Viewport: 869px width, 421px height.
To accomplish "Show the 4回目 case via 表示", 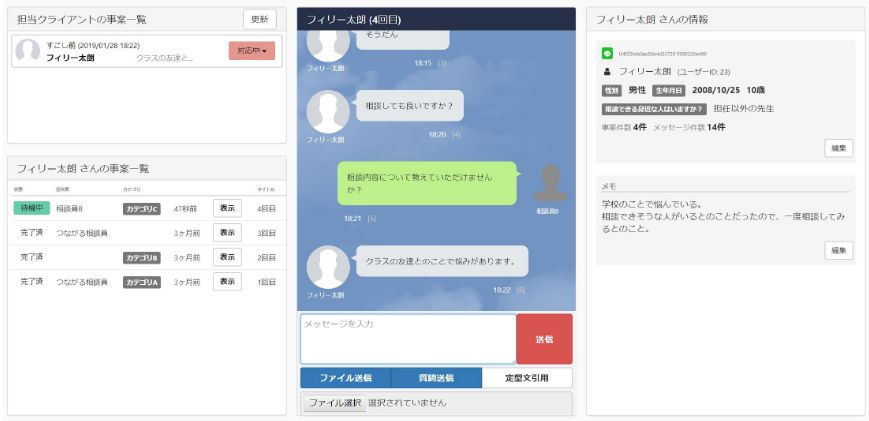I will (227, 208).
